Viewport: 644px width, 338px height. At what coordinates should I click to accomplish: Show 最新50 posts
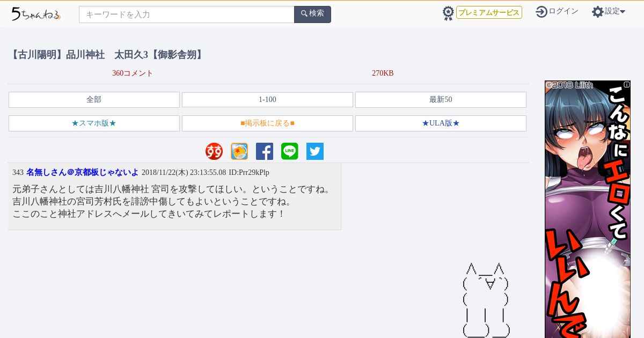(x=441, y=100)
